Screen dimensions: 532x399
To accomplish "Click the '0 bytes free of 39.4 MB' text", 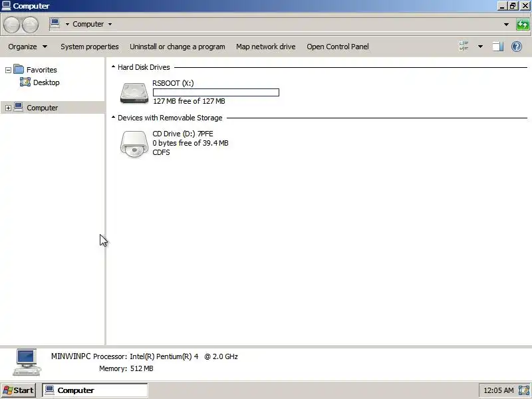I will coord(190,143).
